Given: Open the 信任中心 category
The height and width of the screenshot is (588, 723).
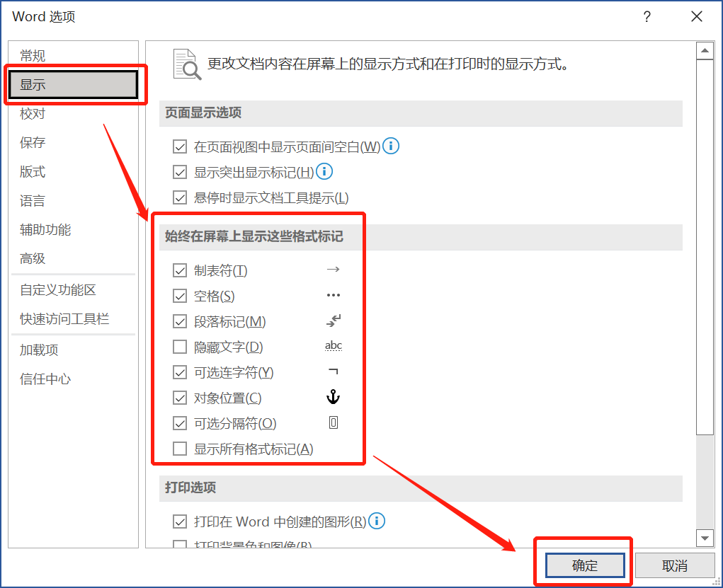Looking at the screenshot, I should [x=74, y=379].
